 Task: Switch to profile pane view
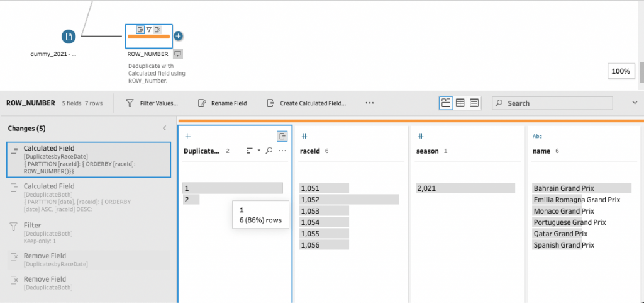tap(446, 103)
